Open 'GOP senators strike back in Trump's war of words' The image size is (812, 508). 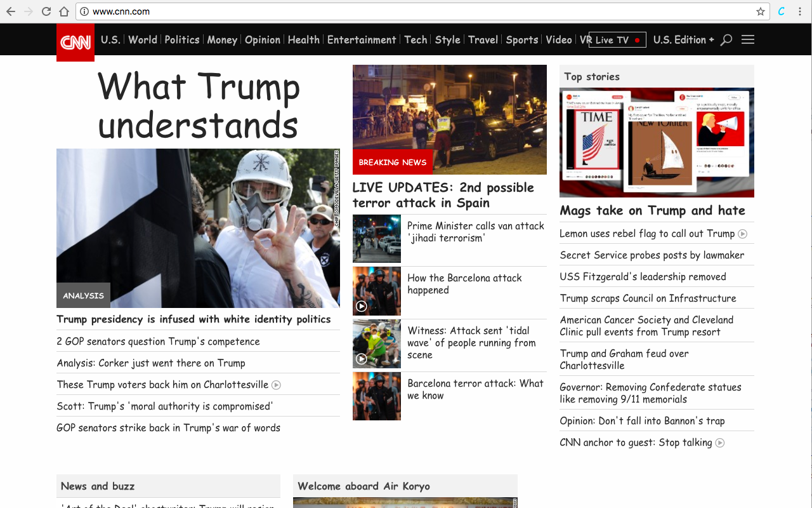tap(168, 428)
